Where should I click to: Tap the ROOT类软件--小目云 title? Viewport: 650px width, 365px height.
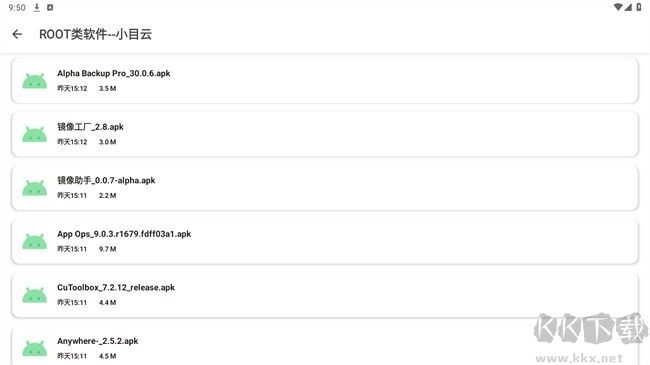coord(95,34)
